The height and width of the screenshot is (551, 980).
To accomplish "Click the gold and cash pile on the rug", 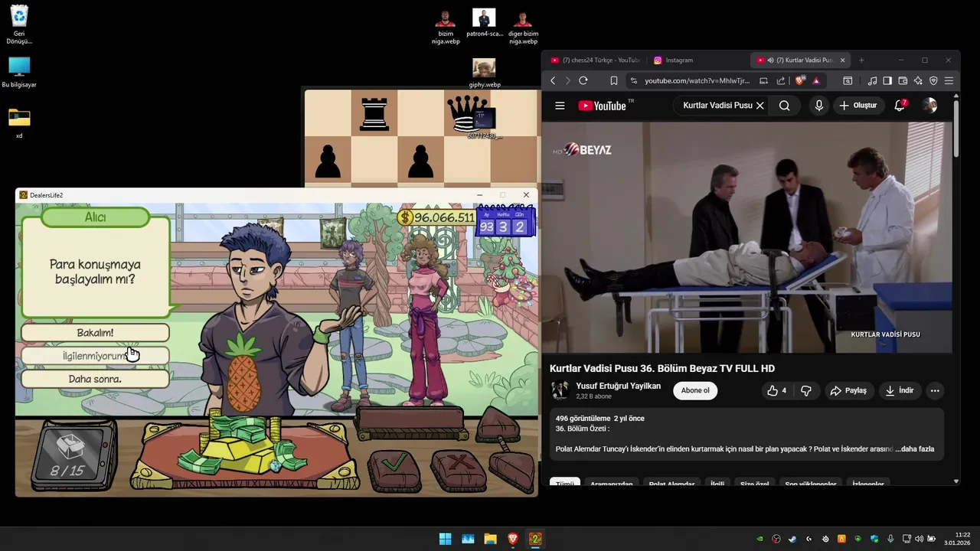I will (241, 448).
